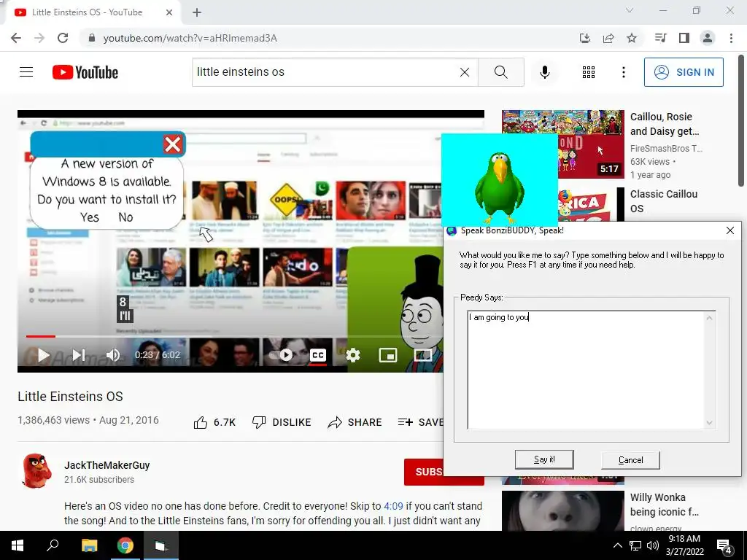Open YouTube settings three-dot icon
747x560 pixels.
coord(624,72)
